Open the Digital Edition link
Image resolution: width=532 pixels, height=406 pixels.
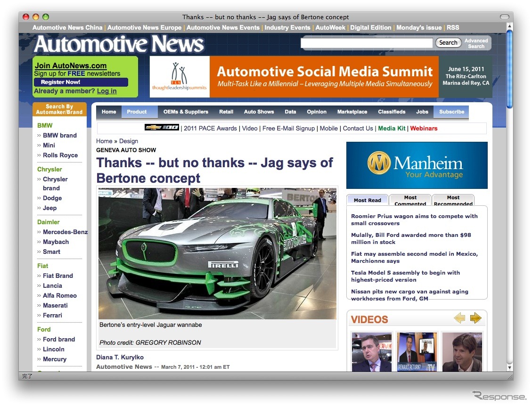click(x=370, y=27)
